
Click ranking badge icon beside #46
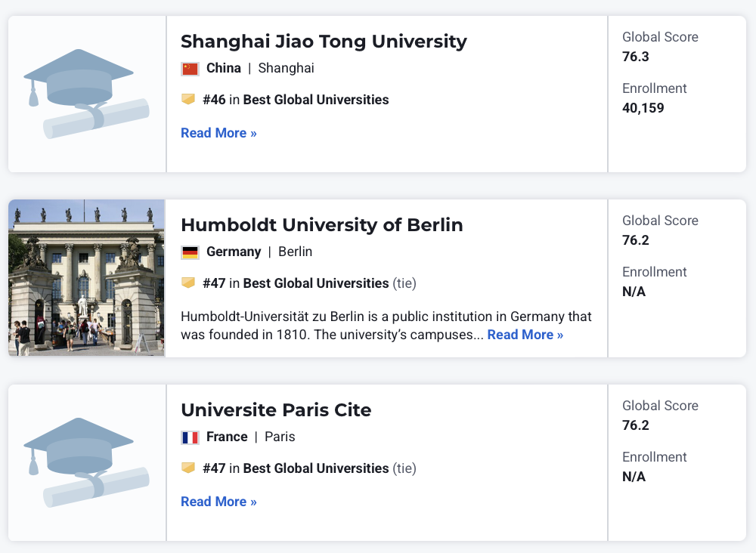[x=188, y=99]
